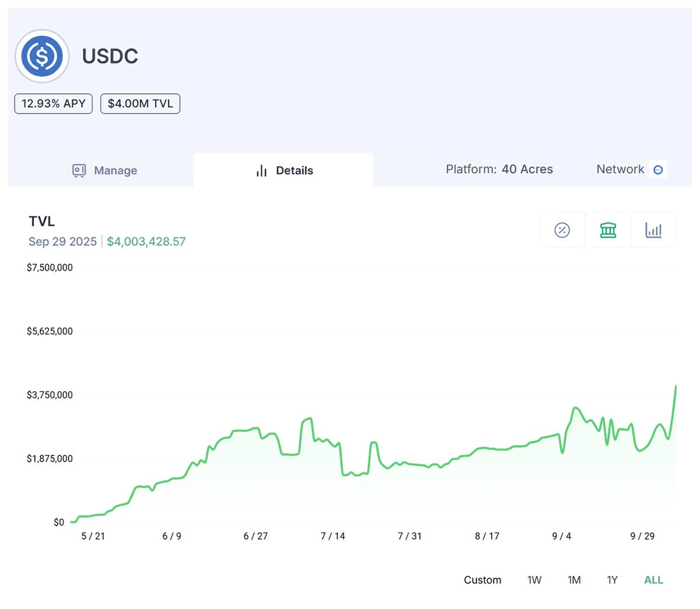Image resolution: width=700 pixels, height=609 pixels.
Task: Click the Details tab's chart icon
Action: pyautogui.click(x=261, y=170)
